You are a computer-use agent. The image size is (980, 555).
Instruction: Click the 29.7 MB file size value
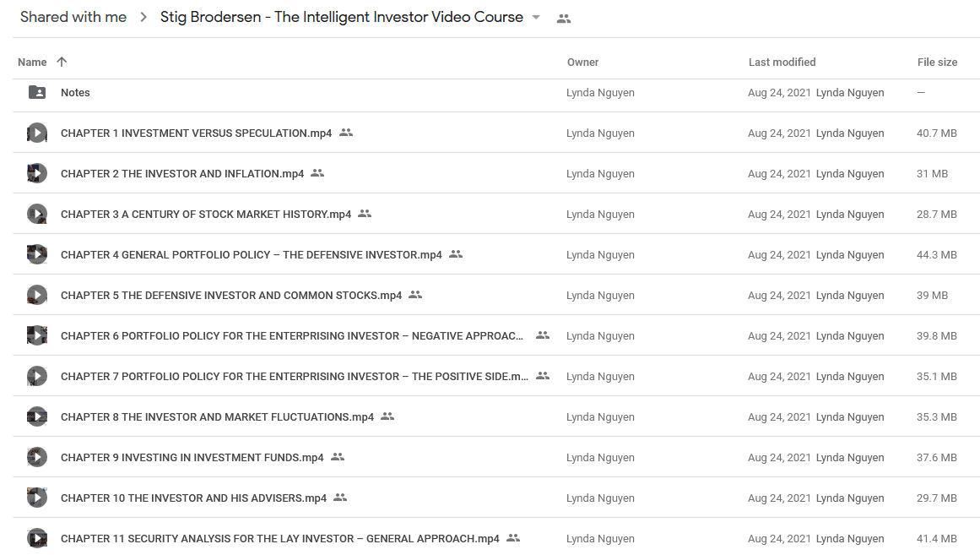coord(937,498)
